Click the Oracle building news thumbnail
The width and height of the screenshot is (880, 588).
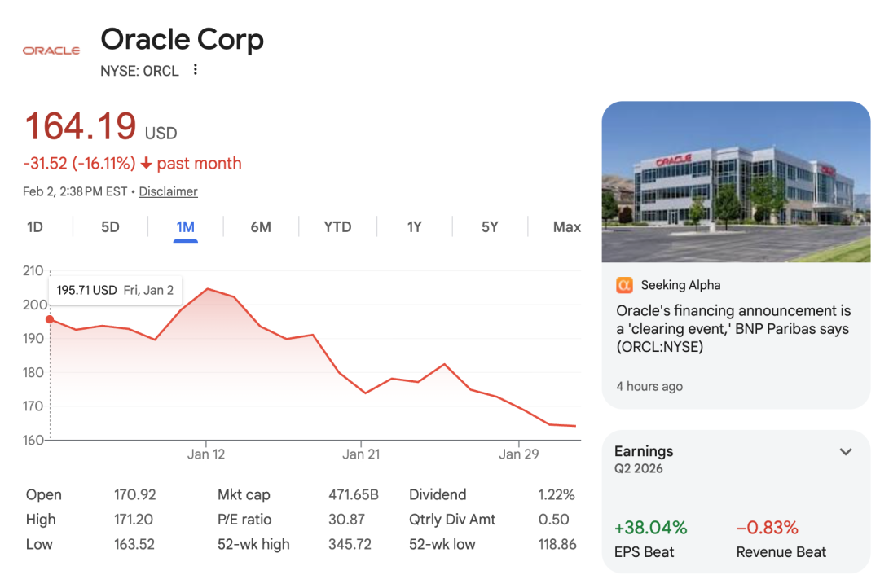pos(736,182)
